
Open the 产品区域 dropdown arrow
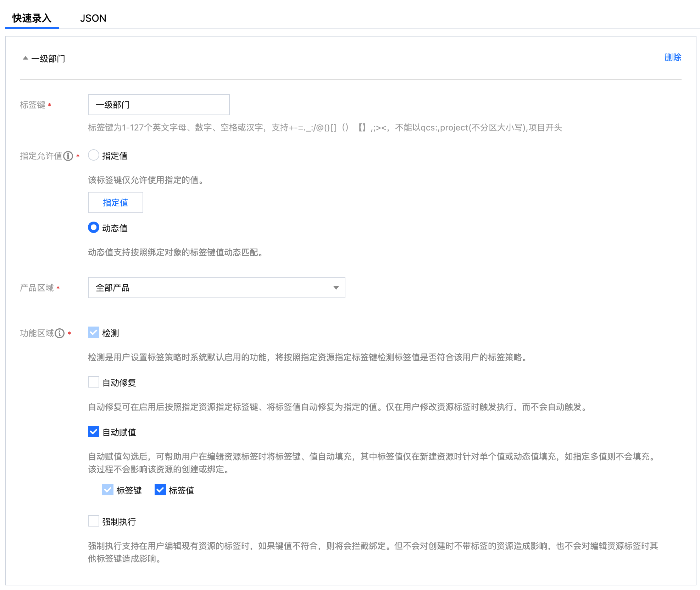point(336,288)
